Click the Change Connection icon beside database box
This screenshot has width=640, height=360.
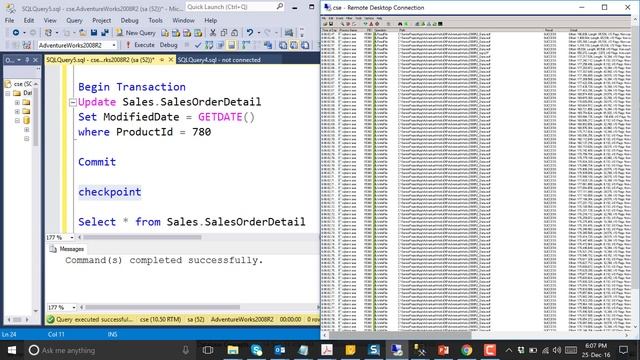tap(27, 45)
